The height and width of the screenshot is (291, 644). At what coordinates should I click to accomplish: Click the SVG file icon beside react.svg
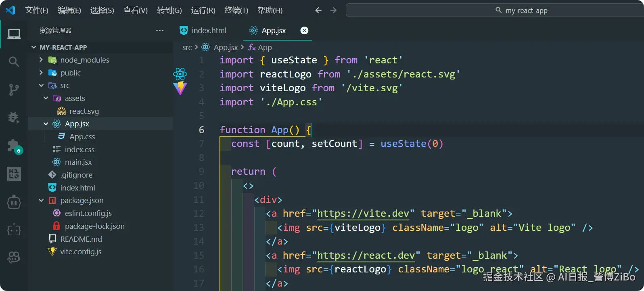tap(61, 111)
